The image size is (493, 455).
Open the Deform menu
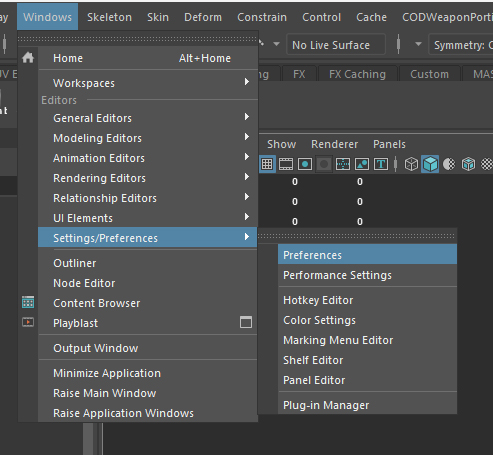203,17
